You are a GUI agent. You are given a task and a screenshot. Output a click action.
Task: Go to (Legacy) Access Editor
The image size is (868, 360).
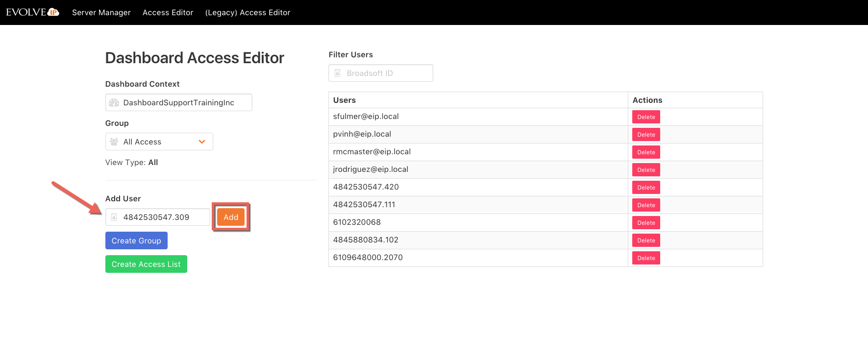point(248,13)
